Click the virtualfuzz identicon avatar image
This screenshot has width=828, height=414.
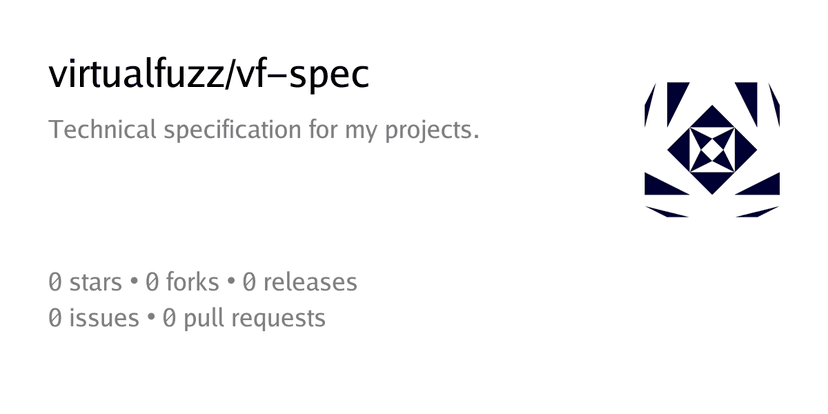pyautogui.click(x=712, y=149)
